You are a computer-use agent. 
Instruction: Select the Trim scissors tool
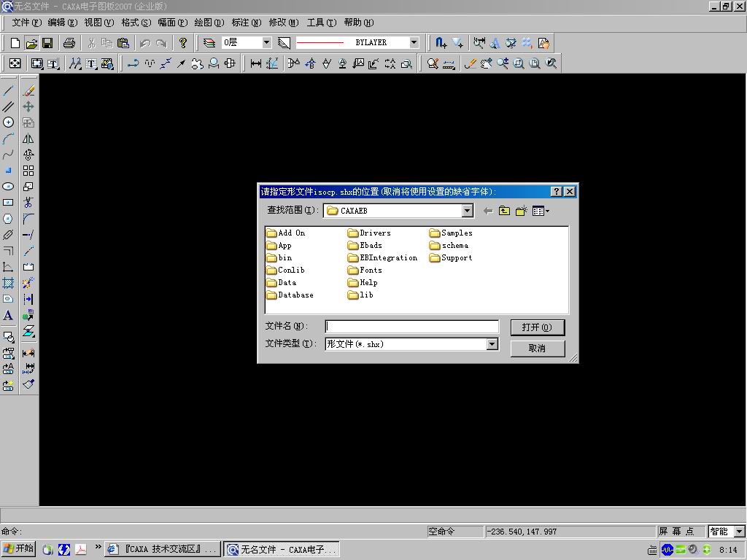point(28,203)
